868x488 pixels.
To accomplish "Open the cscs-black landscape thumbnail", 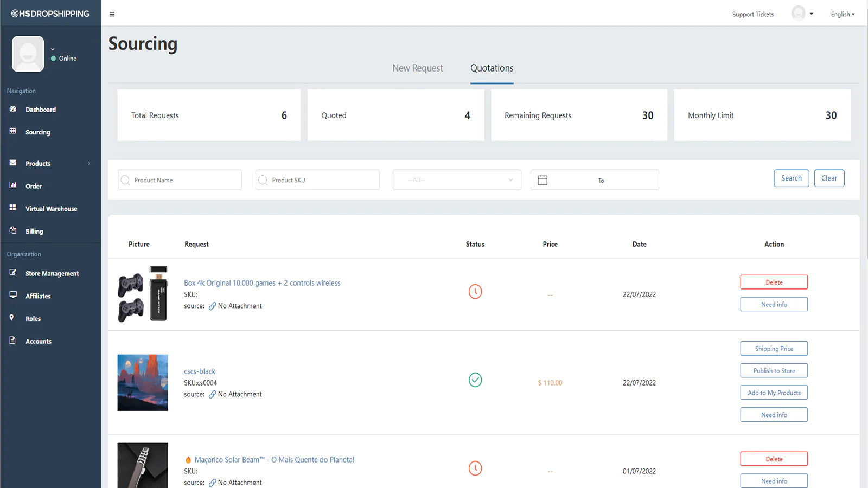I will tap(143, 383).
